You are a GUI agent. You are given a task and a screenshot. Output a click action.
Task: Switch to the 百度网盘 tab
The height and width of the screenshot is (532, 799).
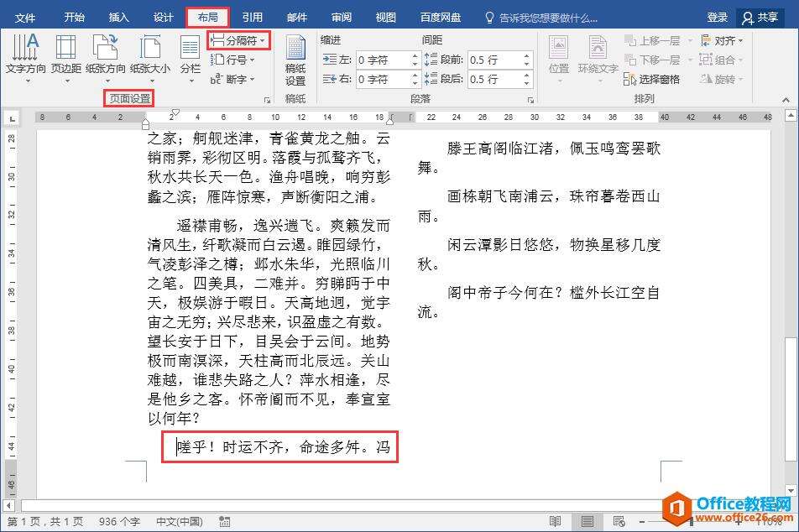(441, 18)
